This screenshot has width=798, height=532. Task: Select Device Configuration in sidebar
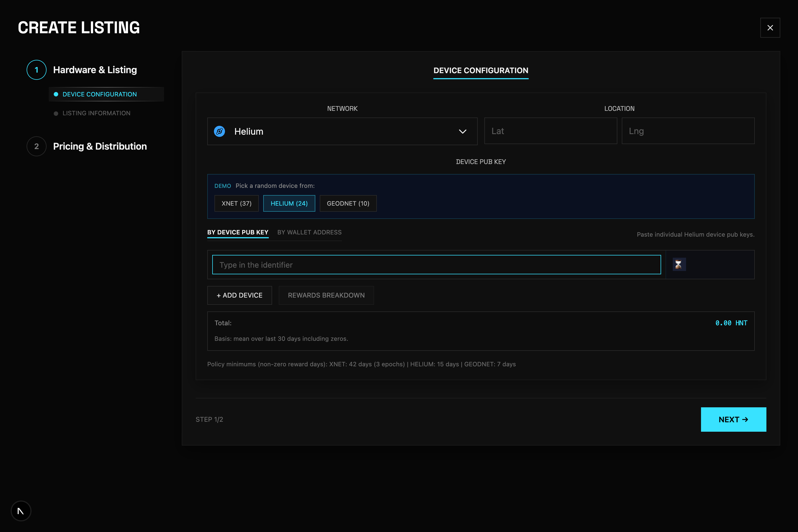tap(106, 94)
